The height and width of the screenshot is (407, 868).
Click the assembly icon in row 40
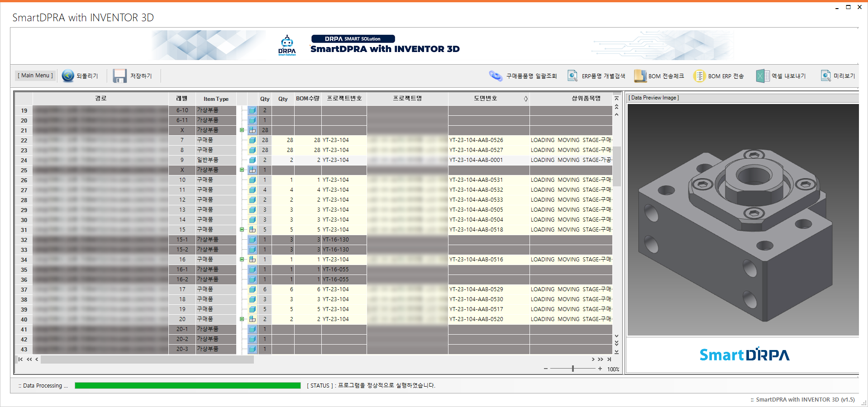tap(253, 319)
